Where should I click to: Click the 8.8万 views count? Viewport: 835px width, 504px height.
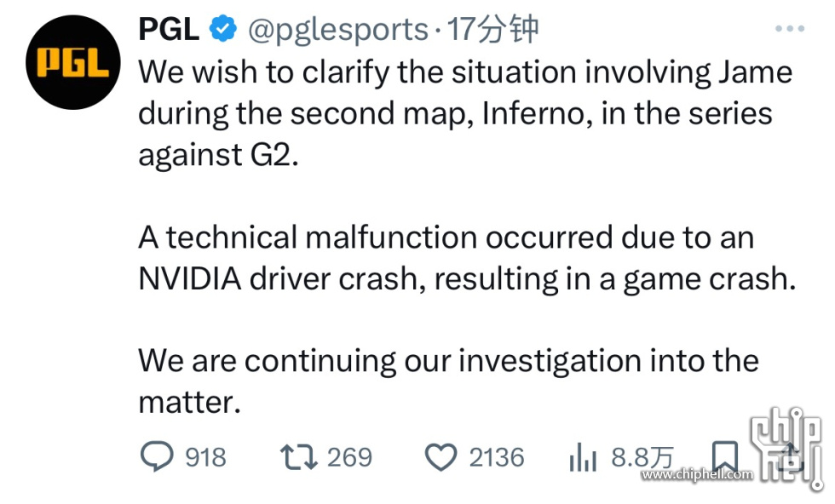click(642, 457)
